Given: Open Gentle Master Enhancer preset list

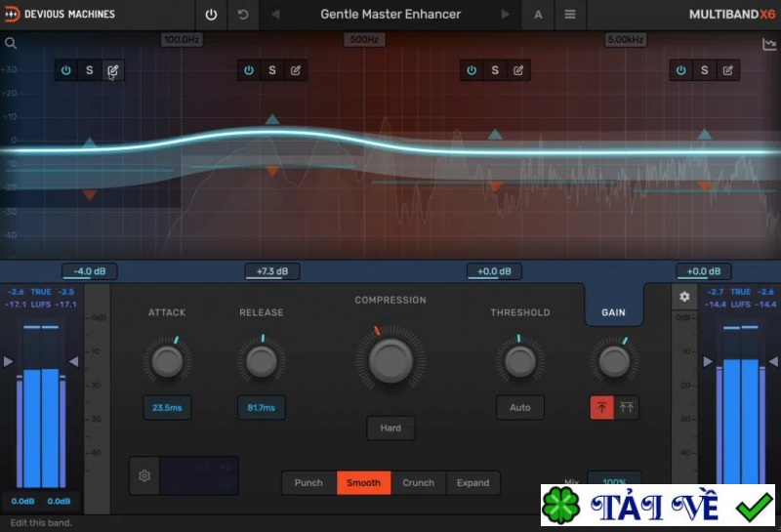Looking at the screenshot, I should point(390,15).
